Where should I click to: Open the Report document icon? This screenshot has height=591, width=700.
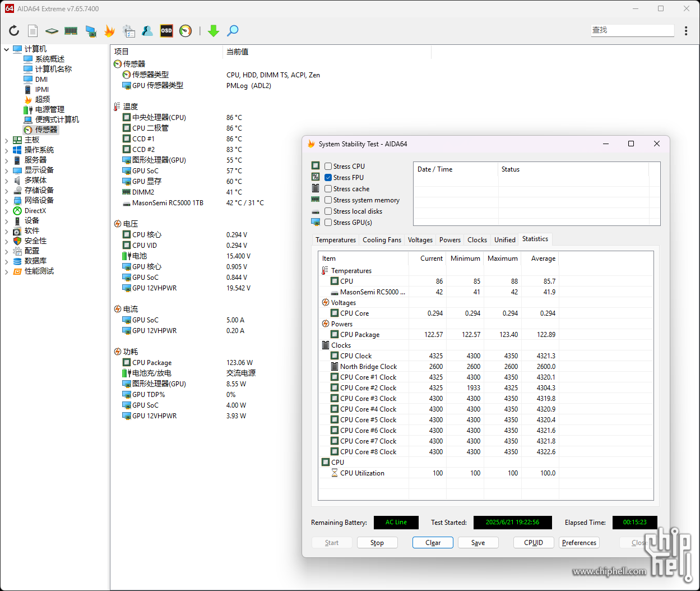coord(33,31)
